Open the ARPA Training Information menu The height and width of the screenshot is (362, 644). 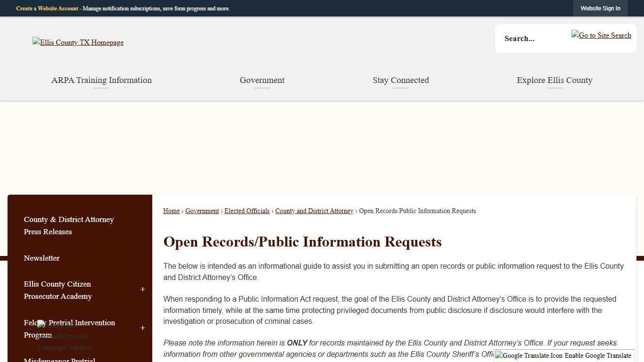tap(101, 80)
